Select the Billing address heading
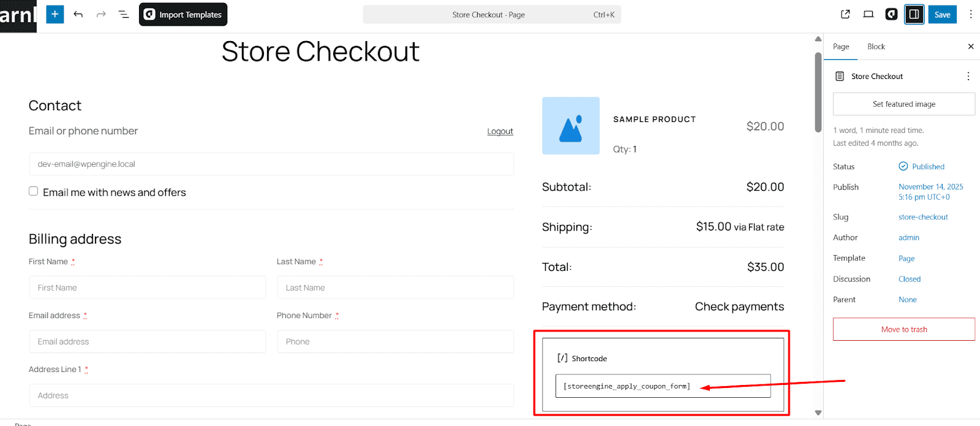980x426 pixels. [x=75, y=239]
